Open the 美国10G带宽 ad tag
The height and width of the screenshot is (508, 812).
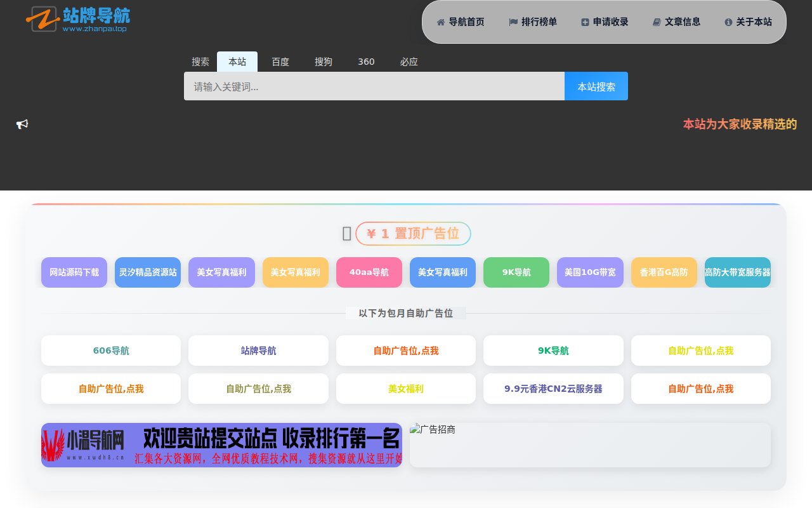(590, 272)
